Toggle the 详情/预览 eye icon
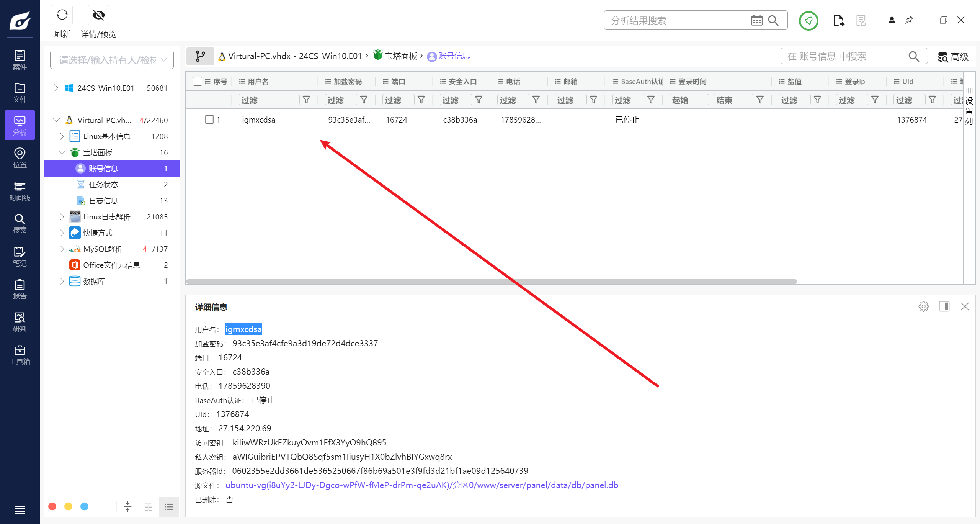The width and height of the screenshot is (980, 524). point(98,15)
